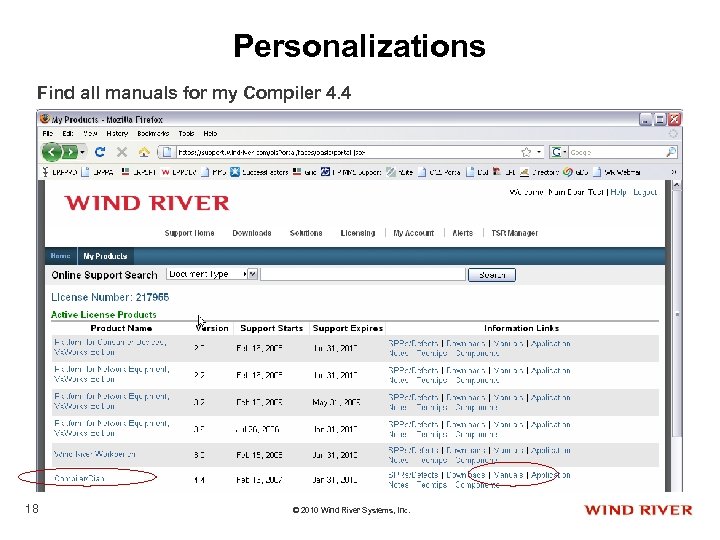The image size is (720, 540).
Task: Click the Help link at the page top right
Action: tap(618, 192)
